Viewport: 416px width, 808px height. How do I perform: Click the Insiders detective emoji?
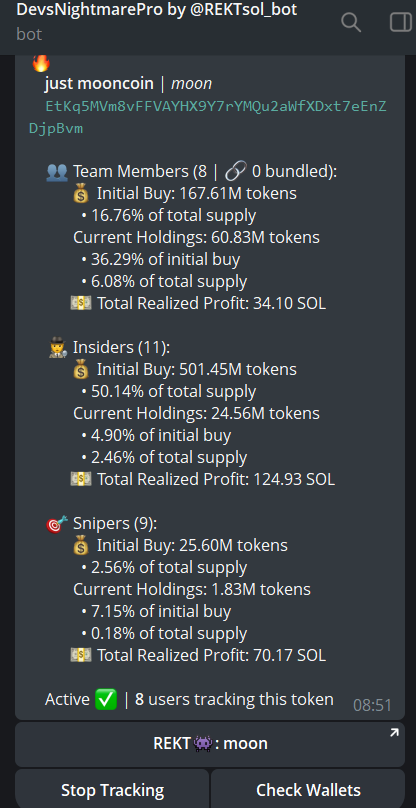click(57, 348)
